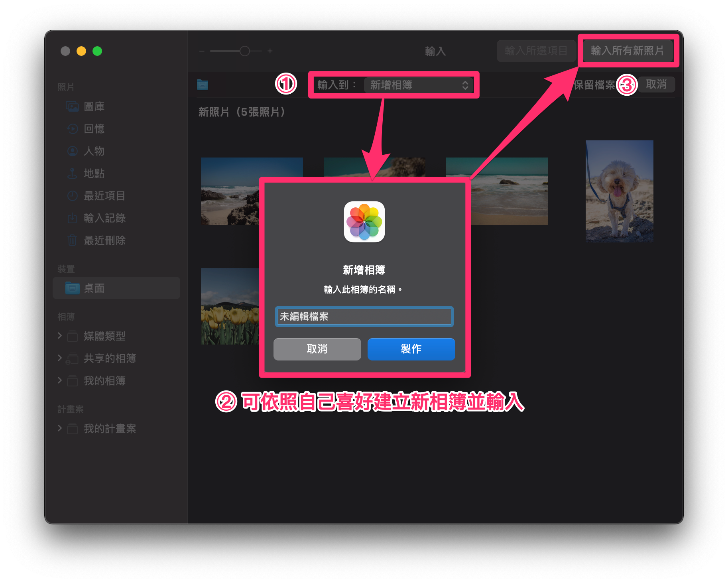Open the 最近項目 clock icon

[72, 196]
